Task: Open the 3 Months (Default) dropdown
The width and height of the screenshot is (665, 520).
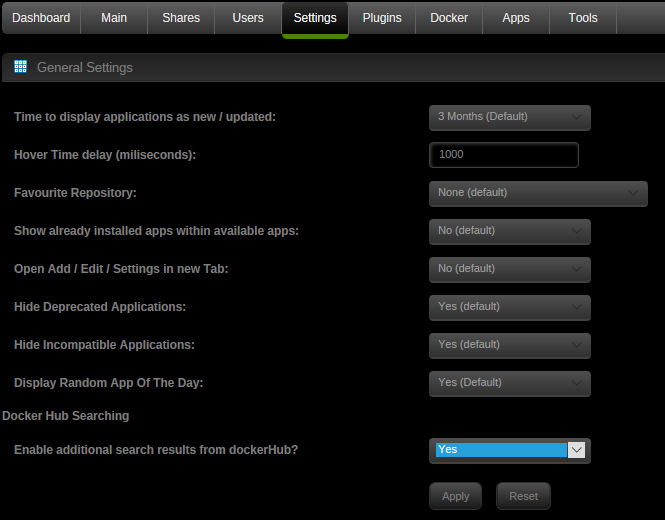Action: click(x=510, y=117)
